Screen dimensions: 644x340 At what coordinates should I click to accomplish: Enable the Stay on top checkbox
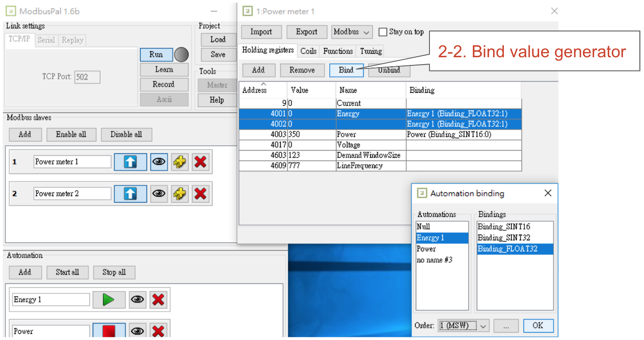pos(383,32)
